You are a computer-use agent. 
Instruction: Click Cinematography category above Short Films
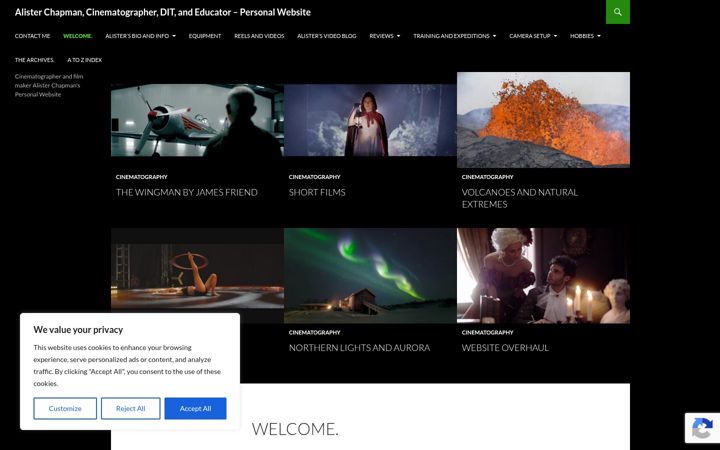click(315, 177)
